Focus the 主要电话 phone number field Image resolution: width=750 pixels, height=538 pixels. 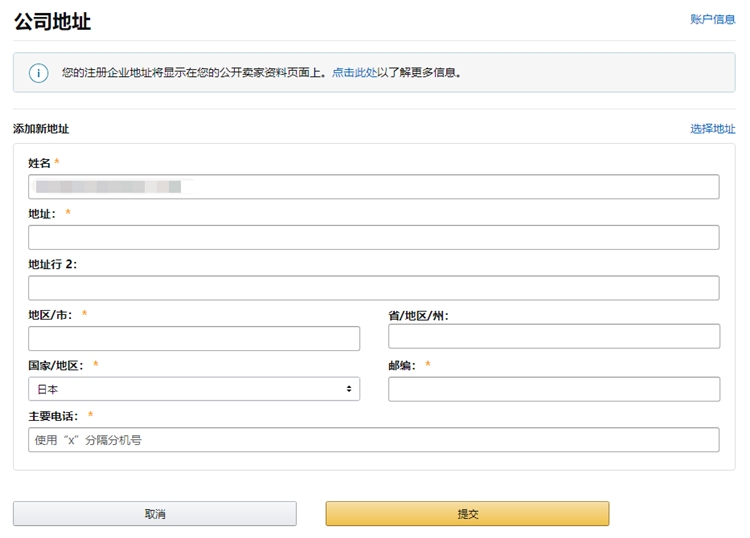374,439
